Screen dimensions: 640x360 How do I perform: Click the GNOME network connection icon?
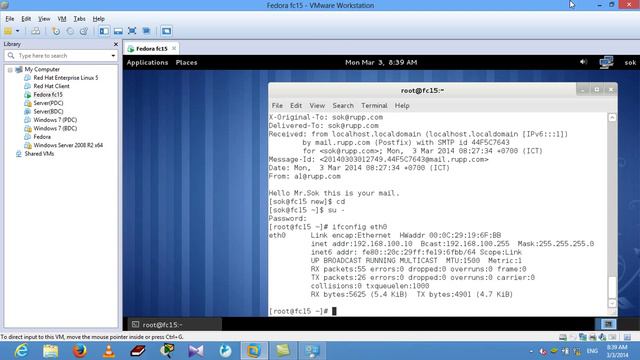coord(607,62)
